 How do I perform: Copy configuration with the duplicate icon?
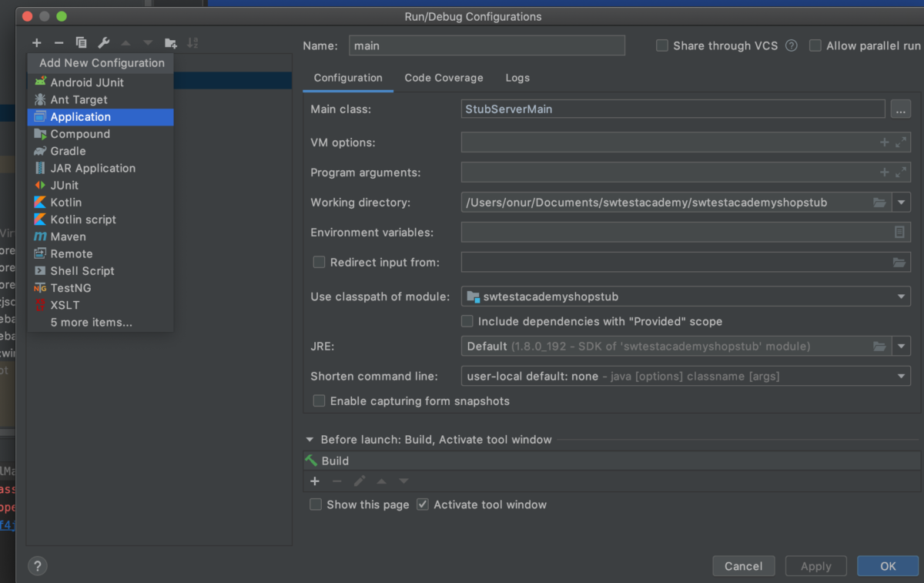click(x=81, y=43)
